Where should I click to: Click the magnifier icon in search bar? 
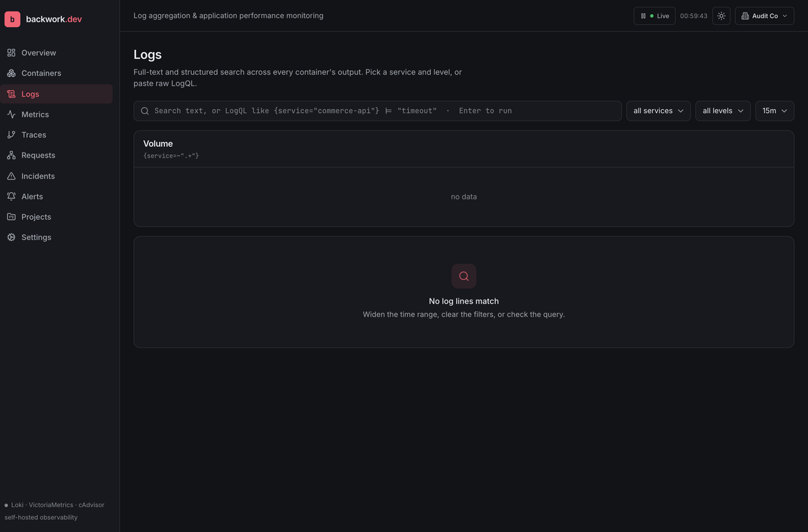[x=145, y=111]
